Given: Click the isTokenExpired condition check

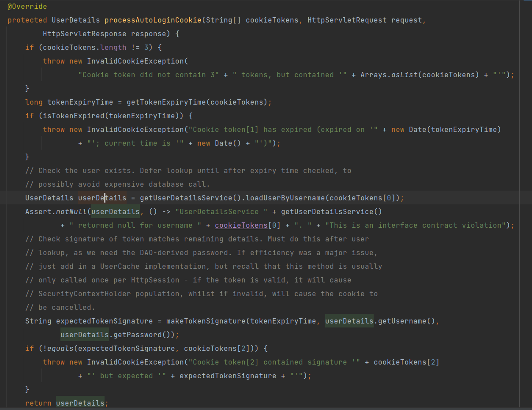Looking at the screenshot, I should point(69,116).
